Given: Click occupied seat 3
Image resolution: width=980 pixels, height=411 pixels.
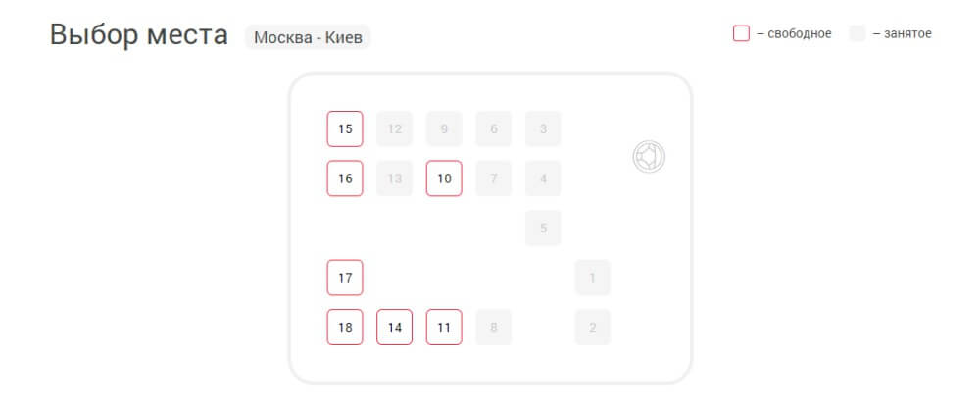Looking at the screenshot, I should [x=543, y=128].
